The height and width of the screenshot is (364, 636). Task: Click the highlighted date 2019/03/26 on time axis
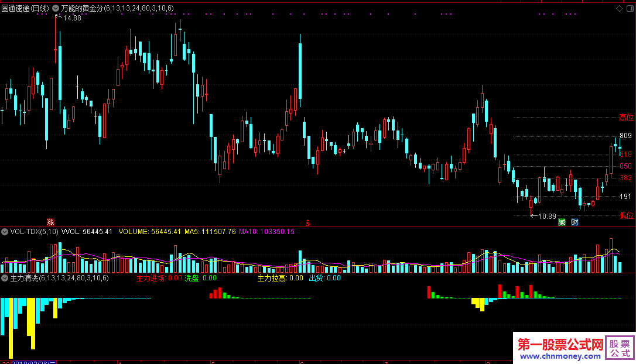click(33, 362)
